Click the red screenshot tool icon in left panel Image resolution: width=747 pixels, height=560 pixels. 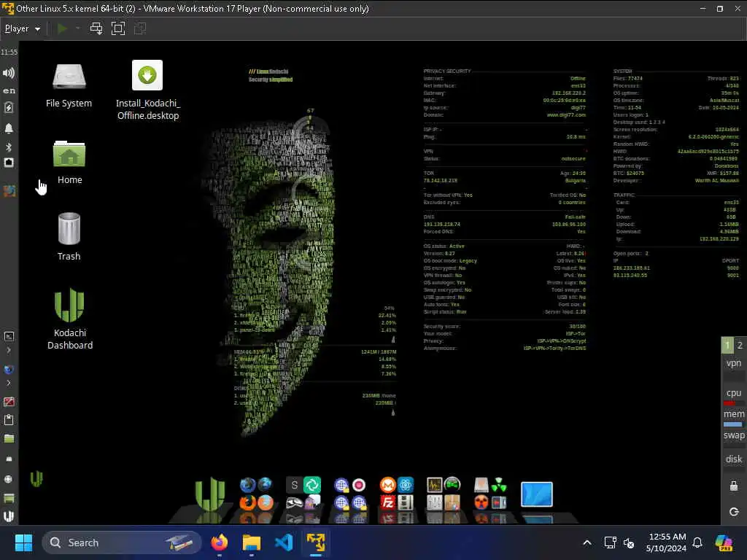point(9,402)
